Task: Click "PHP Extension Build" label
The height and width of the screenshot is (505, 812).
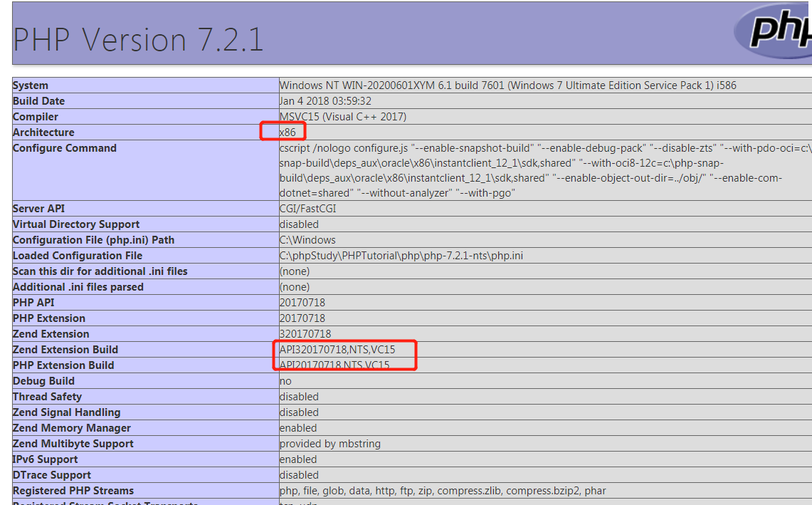Action: 63,365
